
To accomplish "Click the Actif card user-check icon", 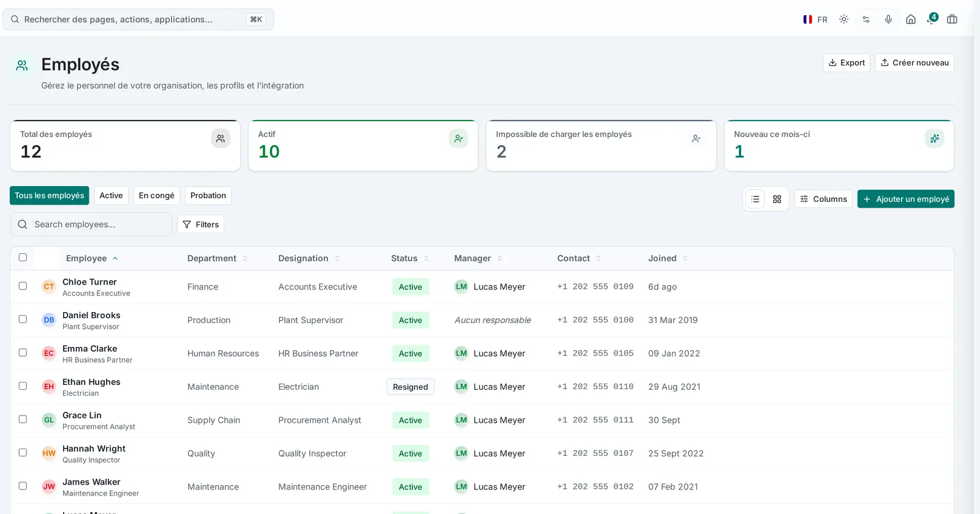I will pyautogui.click(x=458, y=138).
